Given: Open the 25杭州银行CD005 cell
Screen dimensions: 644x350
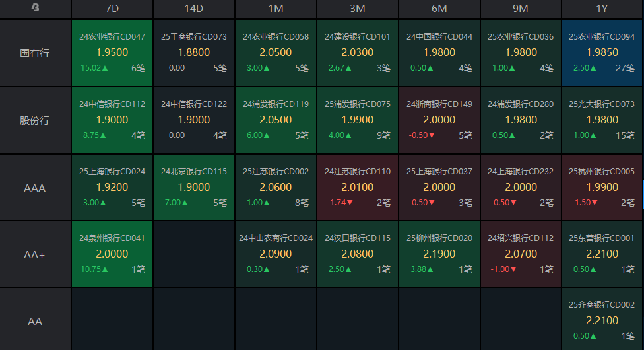Looking at the screenshot, I should coord(602,187).
